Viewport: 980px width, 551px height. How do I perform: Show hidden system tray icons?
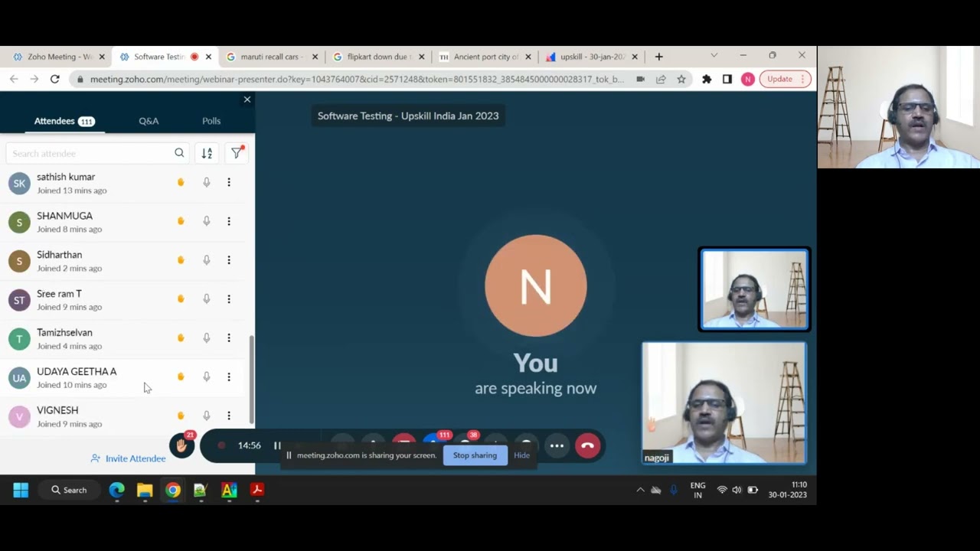click(640, 490)
